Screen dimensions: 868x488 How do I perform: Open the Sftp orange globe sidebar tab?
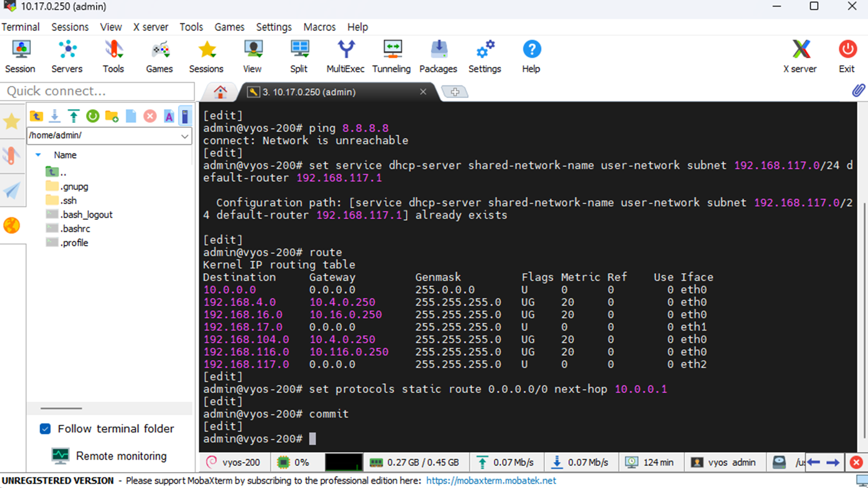(12, 225)
